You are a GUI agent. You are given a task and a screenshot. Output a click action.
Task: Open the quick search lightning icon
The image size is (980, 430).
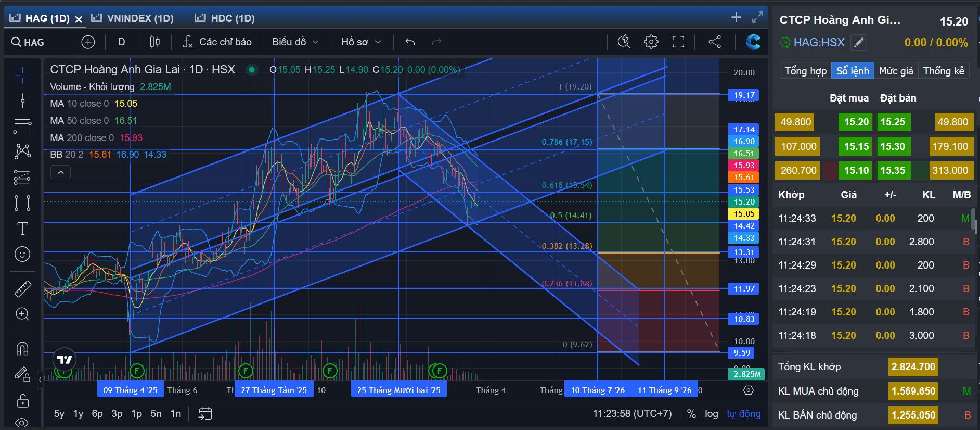tap(624, 42)
